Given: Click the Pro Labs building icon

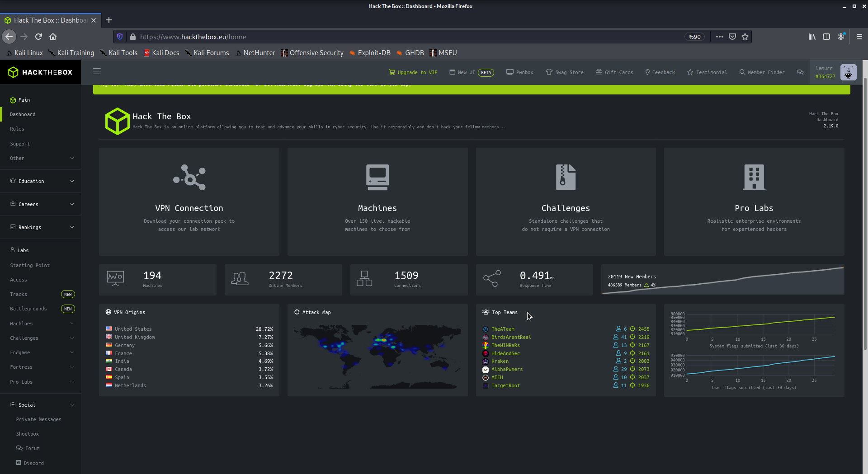Looking at the screenshot, I should (754, 177).
